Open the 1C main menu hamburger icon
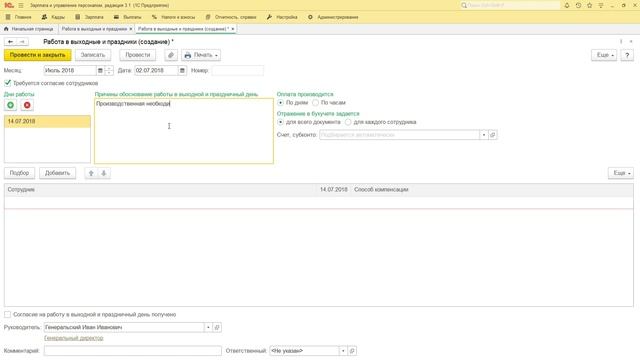 pyautogui.click(x=21, y=5)
